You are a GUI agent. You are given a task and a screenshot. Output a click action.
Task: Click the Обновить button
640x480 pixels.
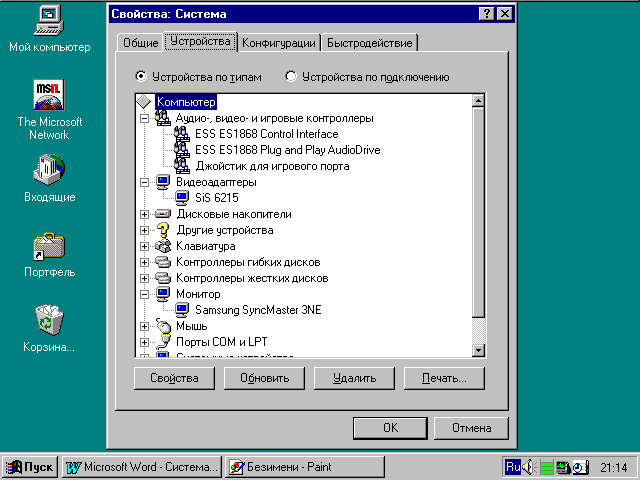pos(264,378)
